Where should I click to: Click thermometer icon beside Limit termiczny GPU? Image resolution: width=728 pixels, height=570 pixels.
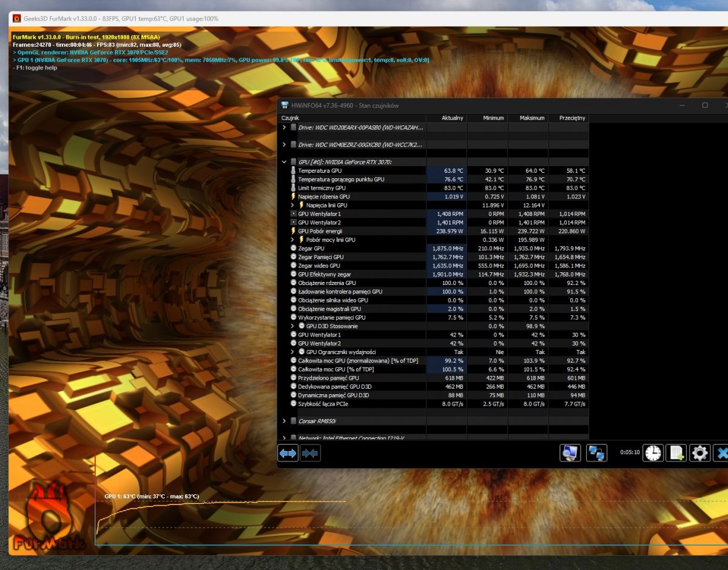[294, 188]
